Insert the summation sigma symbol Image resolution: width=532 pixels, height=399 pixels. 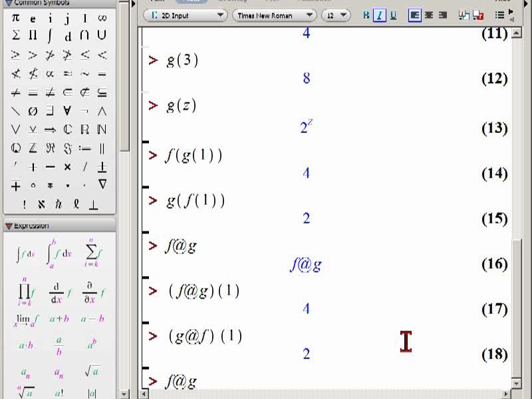(x=15, y=35)
